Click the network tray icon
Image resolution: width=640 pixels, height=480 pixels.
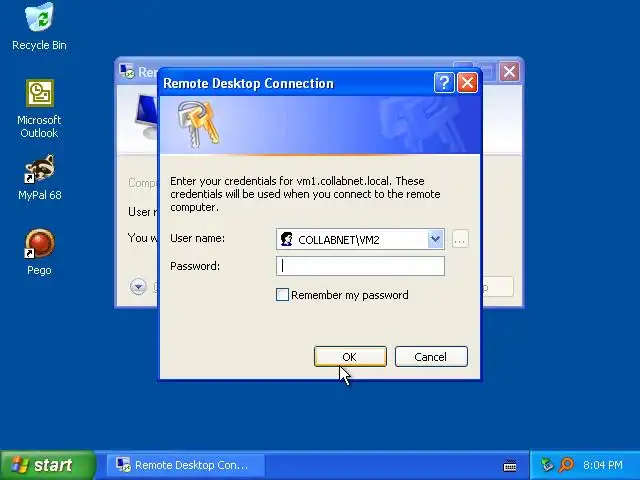[547, 464]
